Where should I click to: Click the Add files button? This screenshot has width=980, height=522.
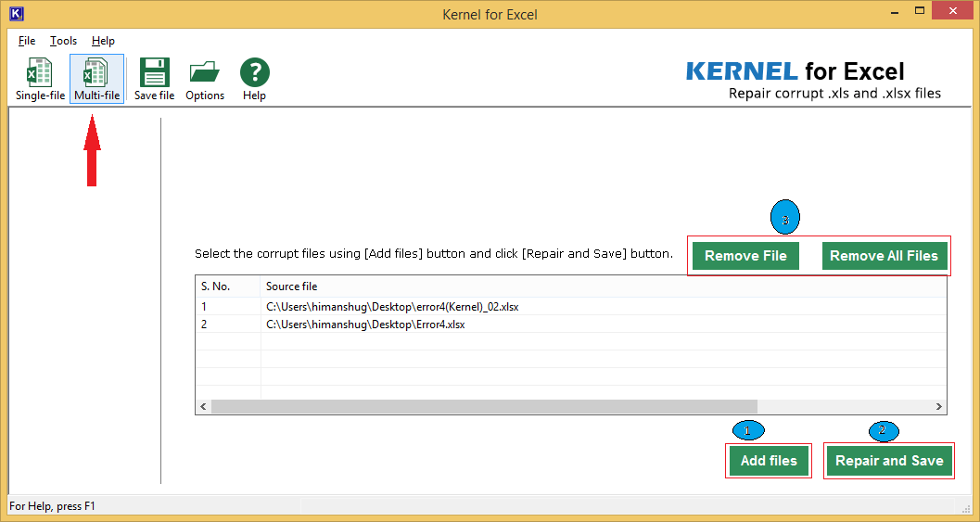point(769,461)
